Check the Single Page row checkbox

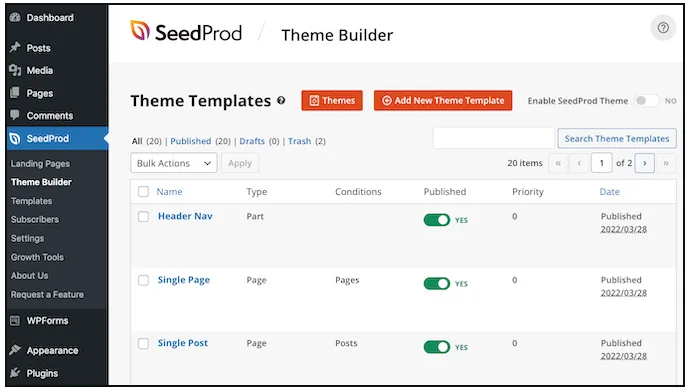[x=143, y=280]
